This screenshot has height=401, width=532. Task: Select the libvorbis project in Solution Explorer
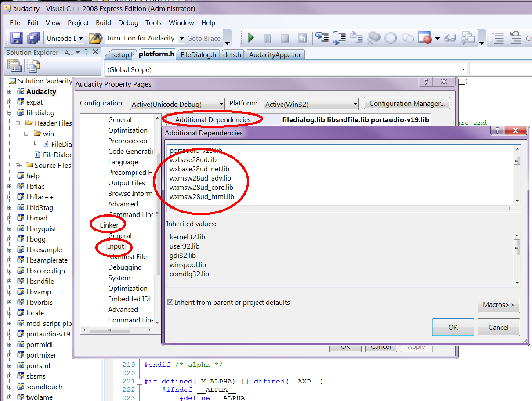(x=39, y=303)
